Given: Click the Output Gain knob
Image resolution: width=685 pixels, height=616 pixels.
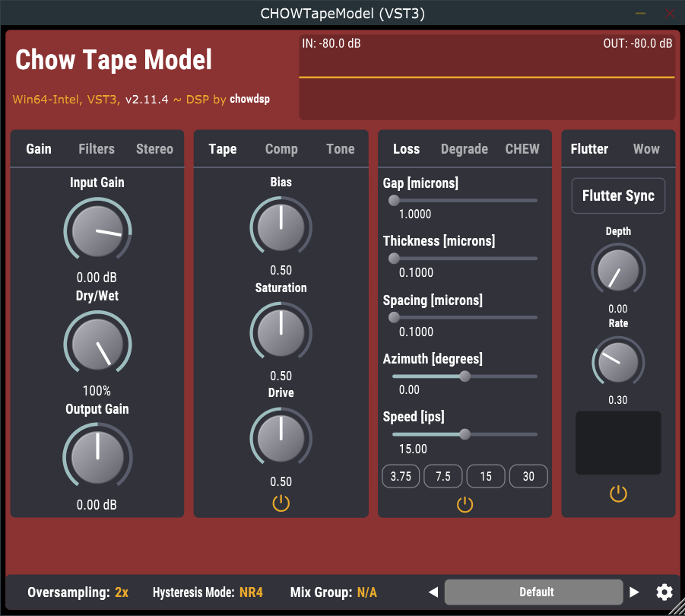Looking at the screenshot, I should tap(97, 457).
